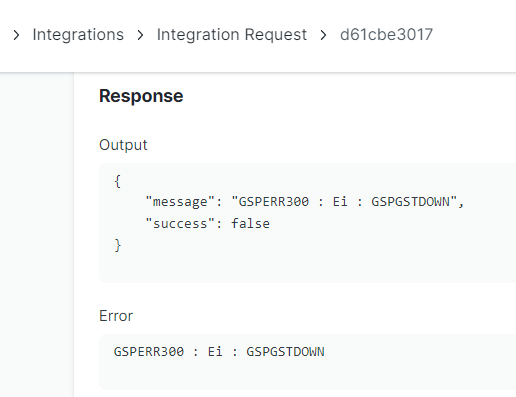Click the chevron before d61cbe3017
Screen dimensions: 516x397
[x=323, y=35]
